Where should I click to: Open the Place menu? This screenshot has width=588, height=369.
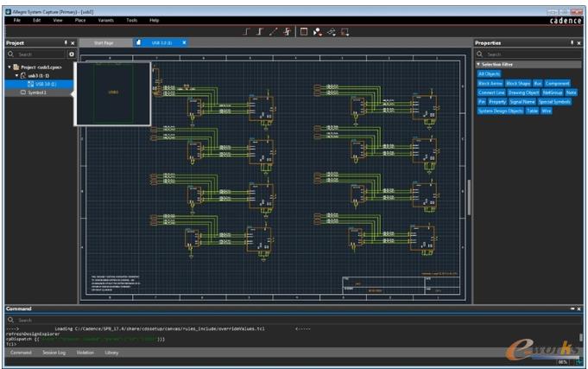(80, 20)
